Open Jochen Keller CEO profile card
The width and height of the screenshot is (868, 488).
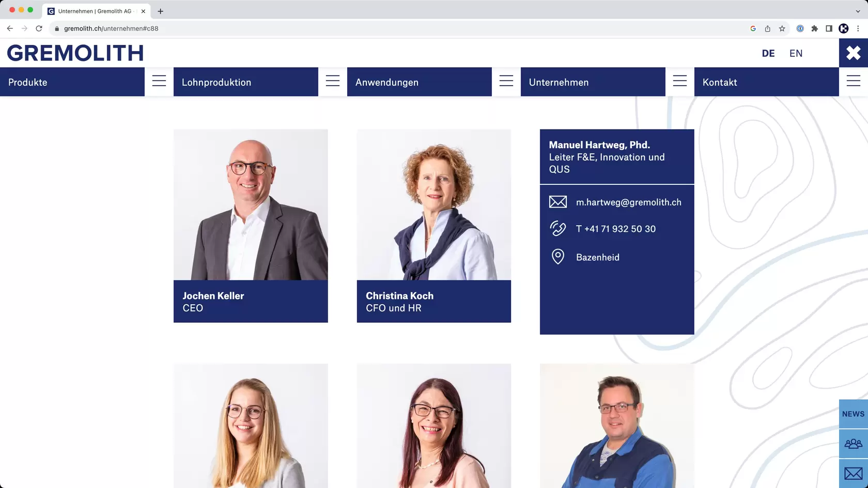click(251, 226)
